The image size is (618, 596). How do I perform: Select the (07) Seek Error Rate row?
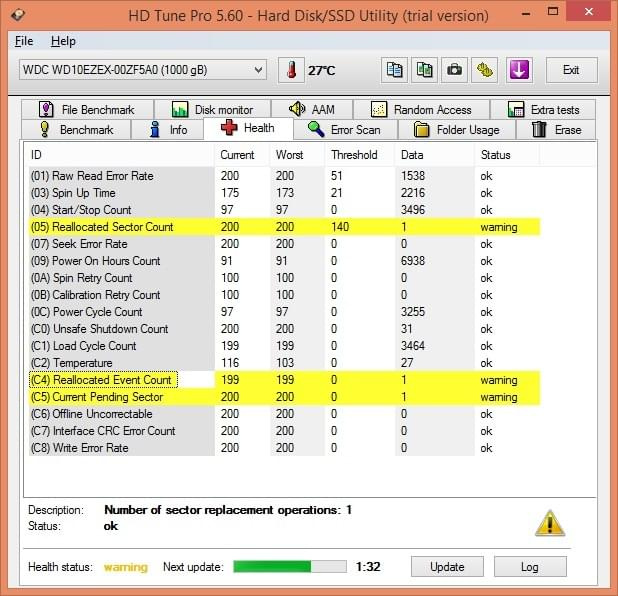(x=285, y=244)
